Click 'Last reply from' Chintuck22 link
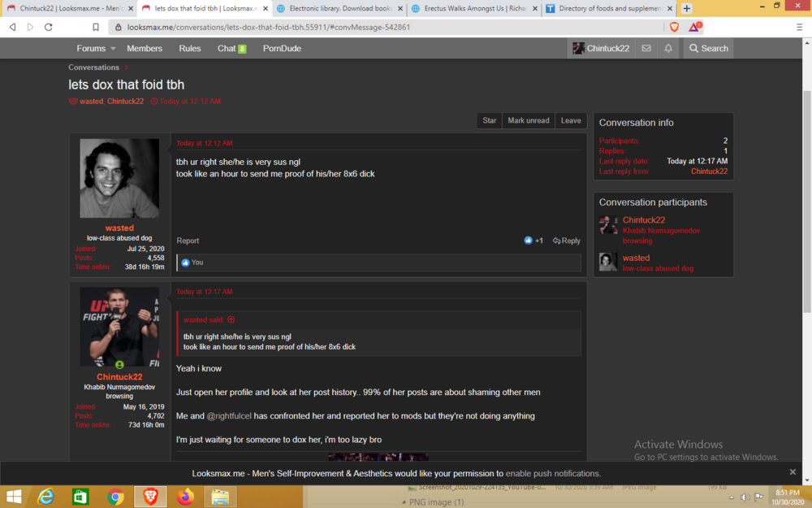 coord(709,171)
